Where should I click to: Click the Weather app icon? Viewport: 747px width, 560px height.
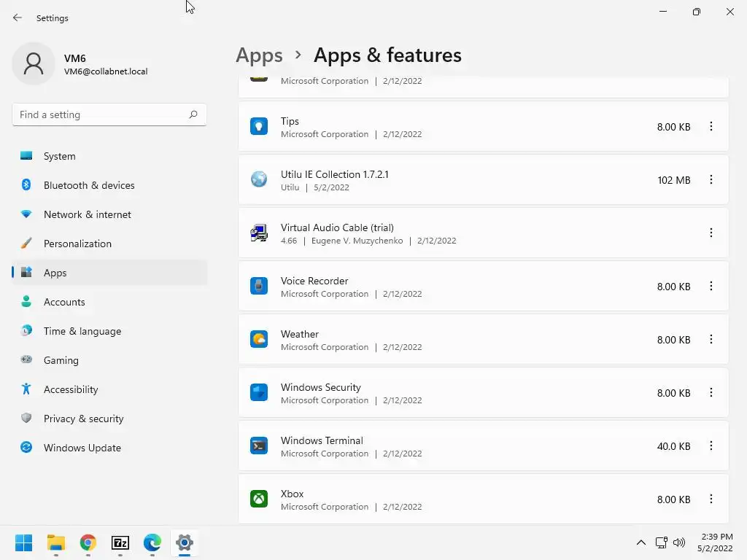[x=259, y=340]
